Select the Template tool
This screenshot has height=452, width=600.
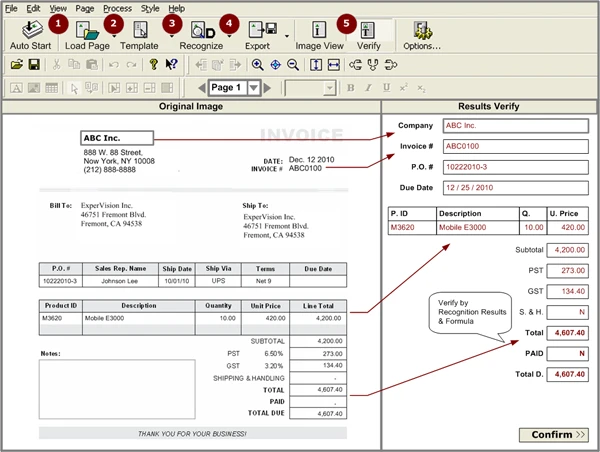point(140,30)
